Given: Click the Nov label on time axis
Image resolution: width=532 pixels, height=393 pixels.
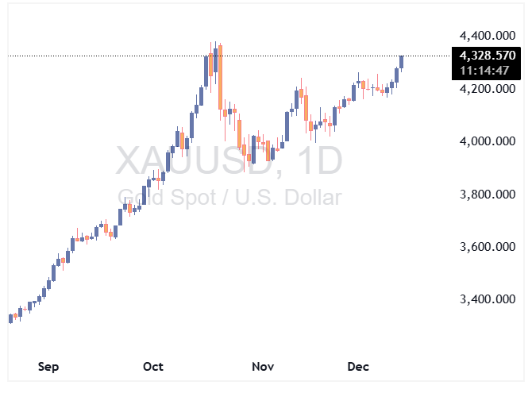Looking at the screenshot, I should tap(262, 367).
